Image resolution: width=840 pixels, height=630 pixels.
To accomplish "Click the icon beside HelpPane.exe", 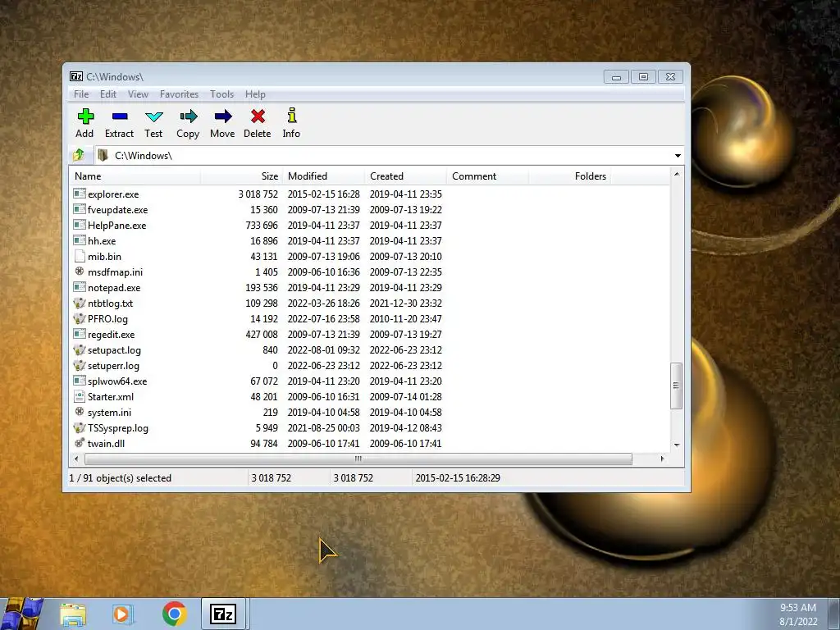I will (80, 225).
